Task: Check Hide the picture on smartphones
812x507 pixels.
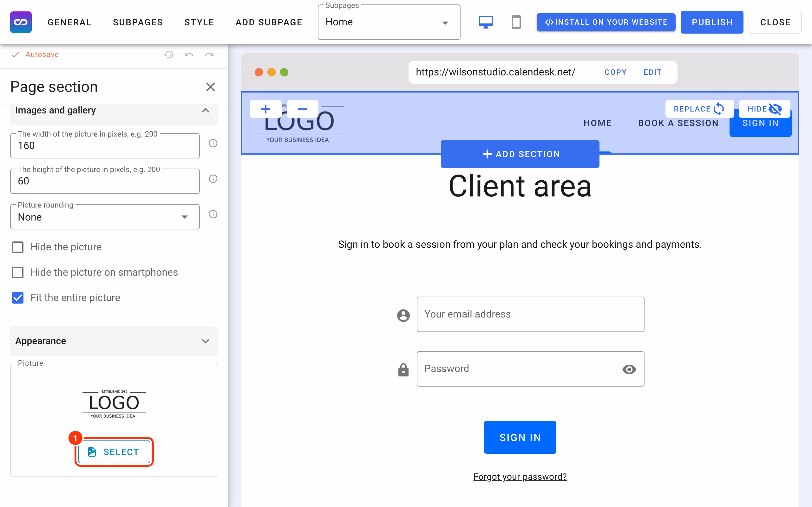Action: pyautogui.click(x=18, y=272)
